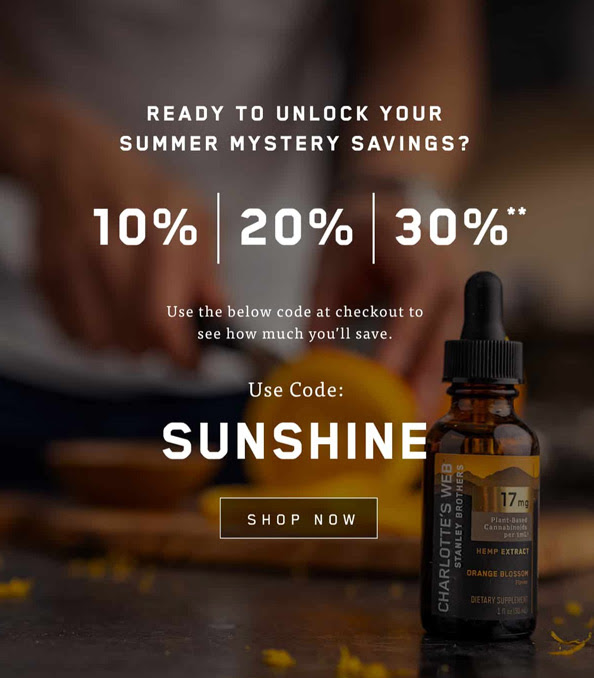Click the 20% savings figure
Screen dimensions: 594x678
click(x=296, y=227)
